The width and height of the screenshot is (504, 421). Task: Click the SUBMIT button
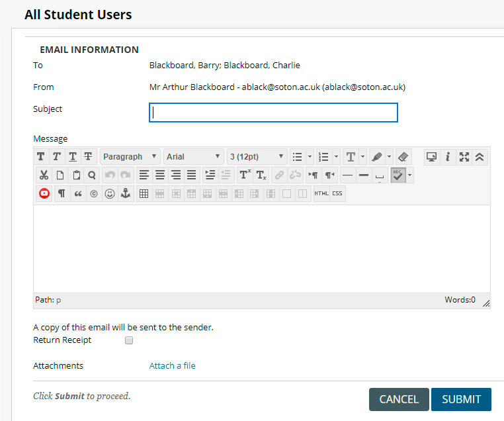click(461, 399)
